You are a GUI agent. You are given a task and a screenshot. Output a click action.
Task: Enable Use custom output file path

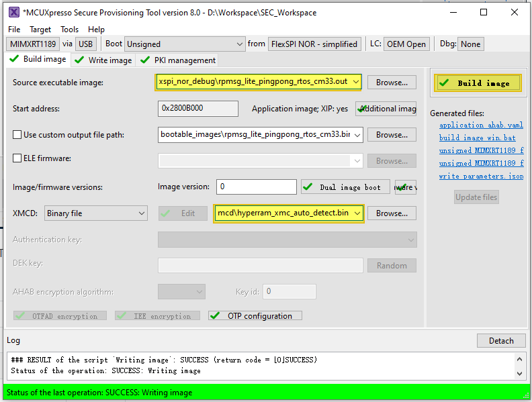[x=17, y=135]
